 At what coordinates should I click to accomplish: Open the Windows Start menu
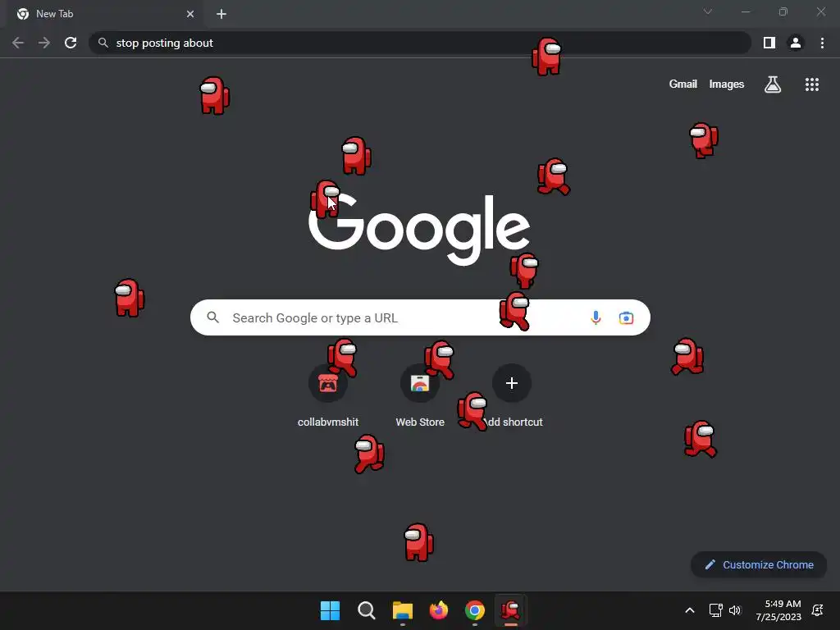coord(330,610)
